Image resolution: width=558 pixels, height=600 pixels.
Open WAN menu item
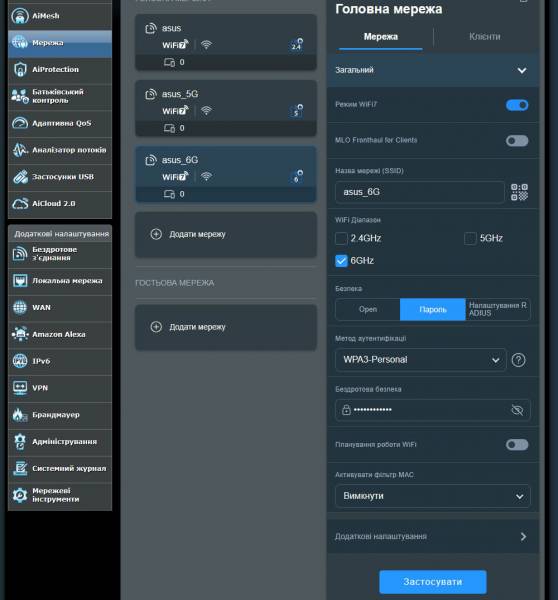click(x=60, y=308)
